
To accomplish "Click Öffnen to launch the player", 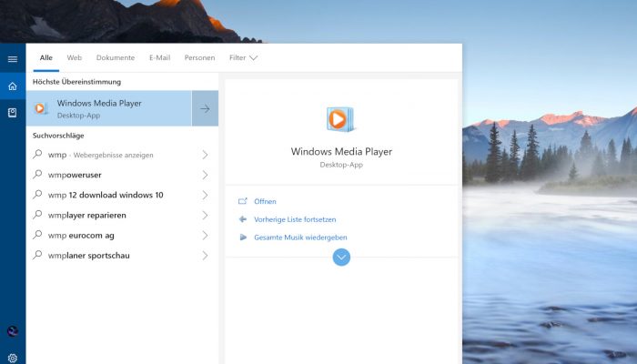I will click(x=265, y=201).
